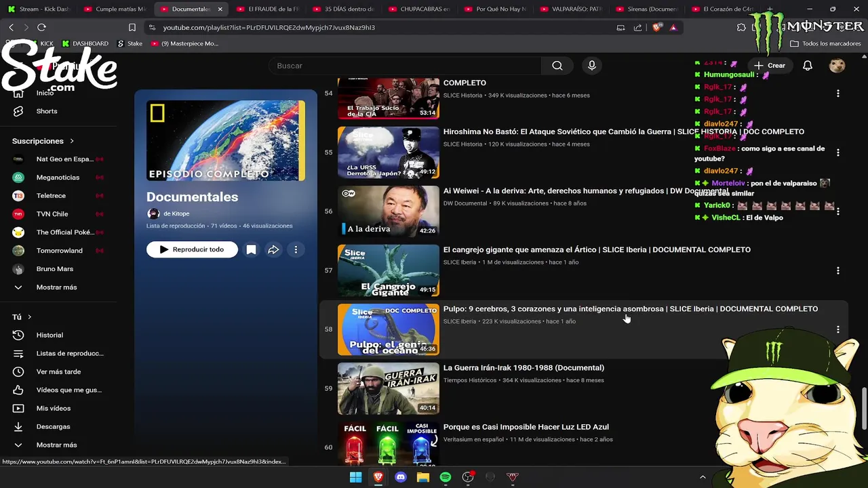Open options menu for Pulpo video row

[838, 329]
